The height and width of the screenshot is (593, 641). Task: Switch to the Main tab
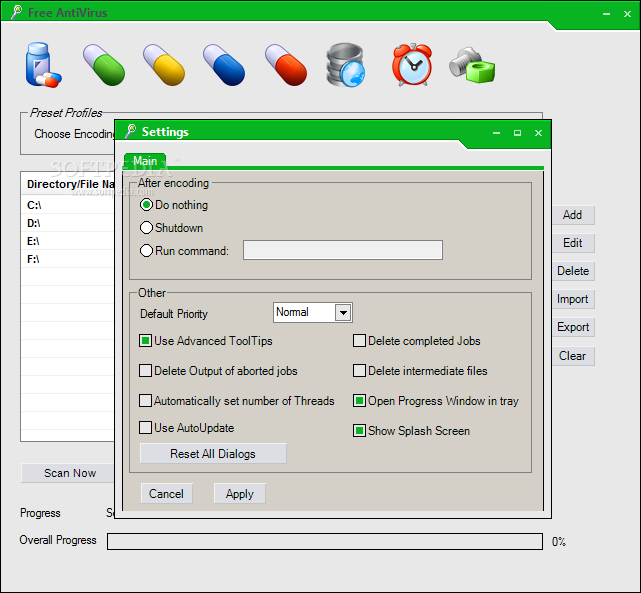coord(145,161)
